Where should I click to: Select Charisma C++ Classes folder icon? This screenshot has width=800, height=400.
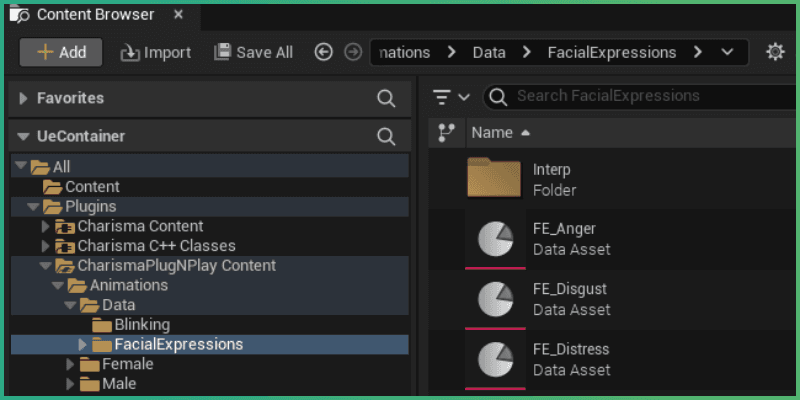click(x=65, y=246)
